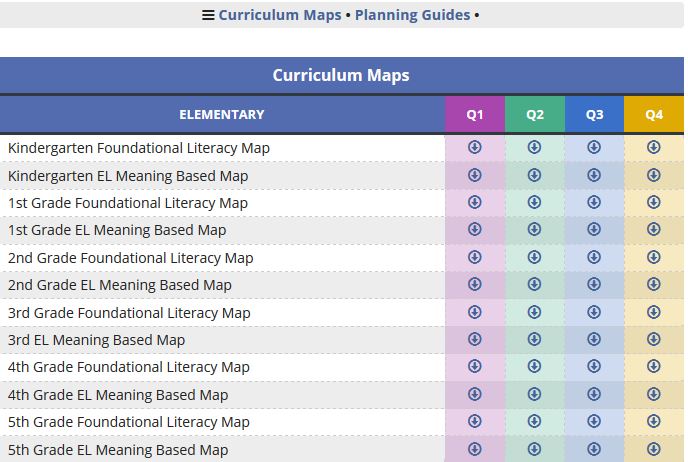Download 5th Grade EL Meaning Based Map Q4
688x462 pixels.
point(653,449)
